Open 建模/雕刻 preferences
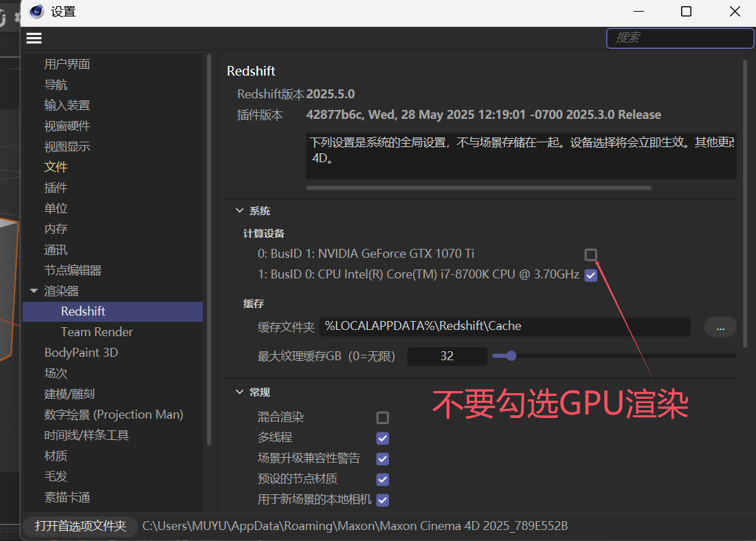The image size is (756, 541). (x=69, y=394)
